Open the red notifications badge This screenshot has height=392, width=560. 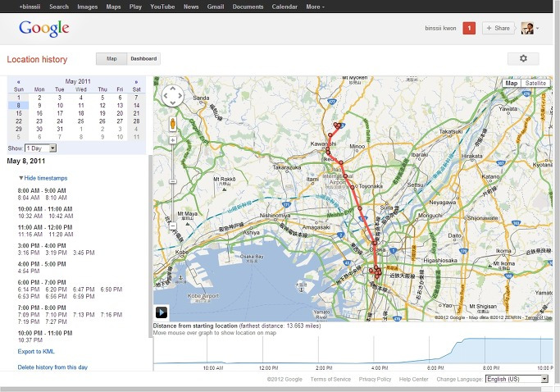pos(469,28)
